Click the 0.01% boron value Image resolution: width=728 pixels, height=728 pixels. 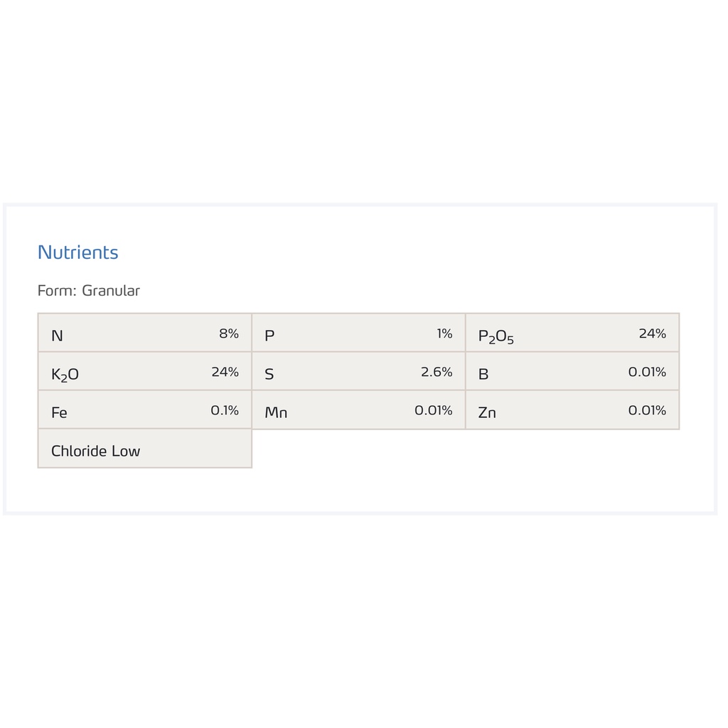(647, 372)
